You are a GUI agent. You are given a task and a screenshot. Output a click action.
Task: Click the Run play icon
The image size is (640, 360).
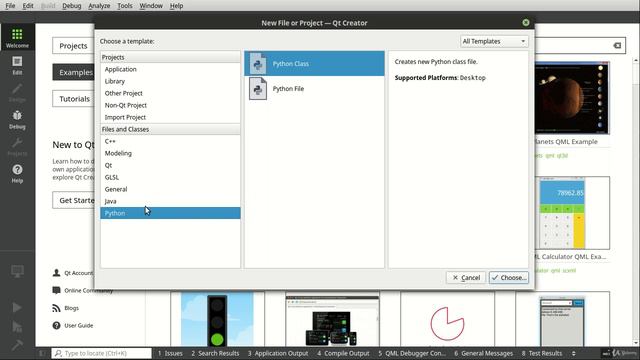17,307
